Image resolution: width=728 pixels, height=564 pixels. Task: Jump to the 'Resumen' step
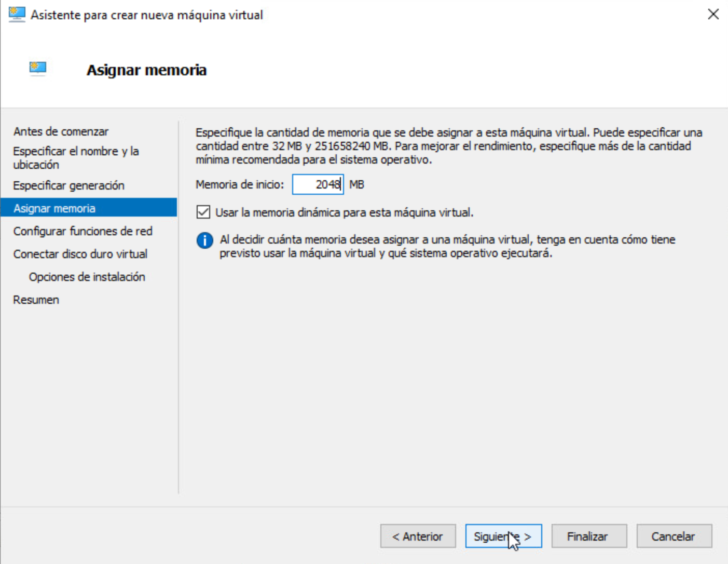click(x=36, y=300)
